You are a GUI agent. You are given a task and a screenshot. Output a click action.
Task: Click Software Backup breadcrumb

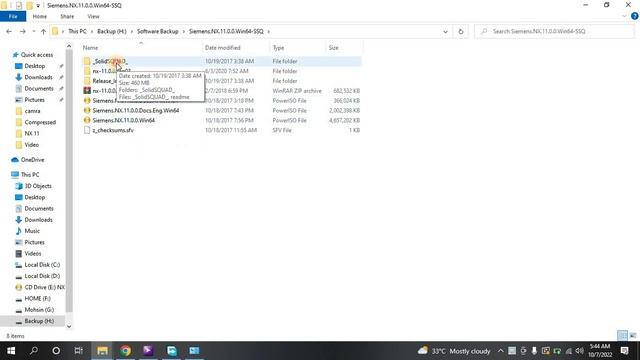point(158,31)
